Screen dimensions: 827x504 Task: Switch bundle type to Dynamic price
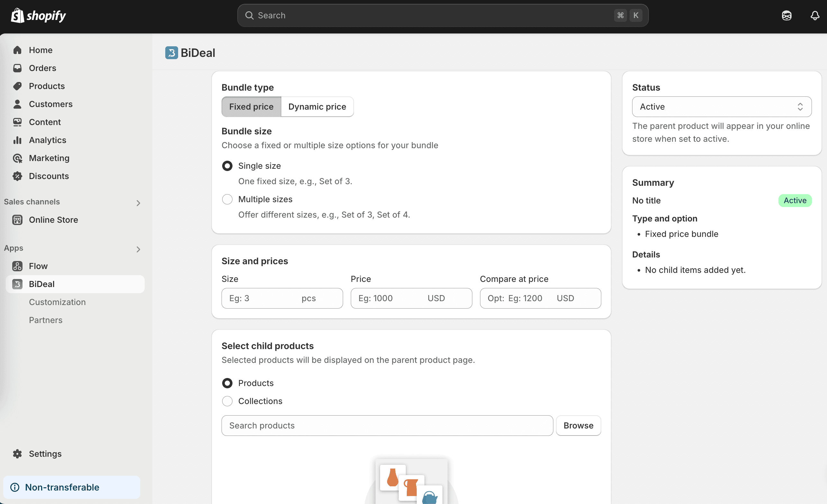pos(317,107)
